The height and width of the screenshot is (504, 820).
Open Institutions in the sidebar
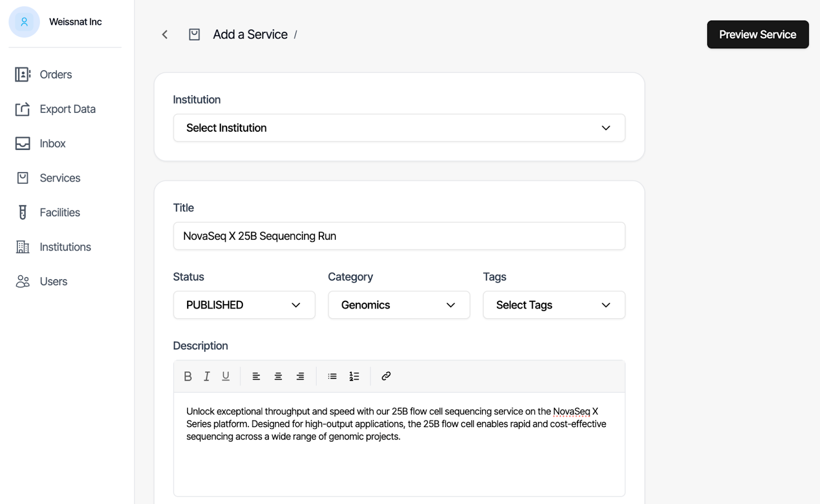click(x=65, y=247)
